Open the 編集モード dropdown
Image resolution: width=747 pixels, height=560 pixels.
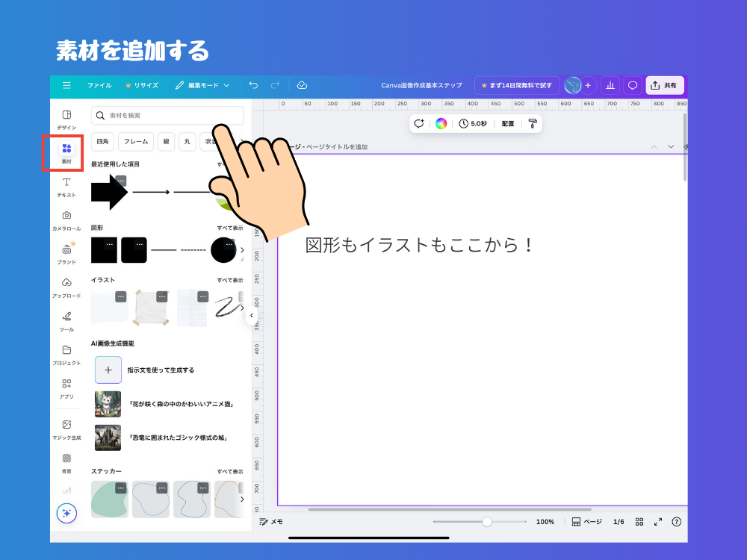pos(202,85)
